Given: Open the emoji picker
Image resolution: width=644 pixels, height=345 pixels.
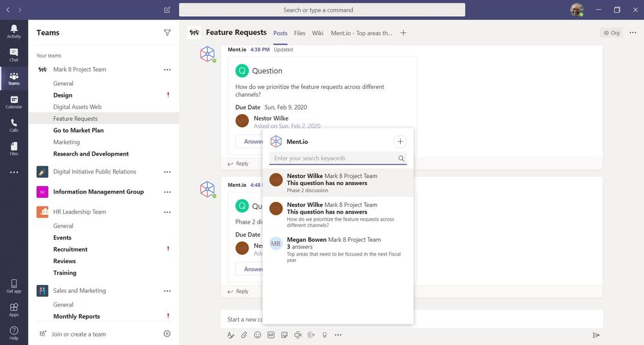Looking at the screenshot, I should pyautogui.click(x=257, y=335).
